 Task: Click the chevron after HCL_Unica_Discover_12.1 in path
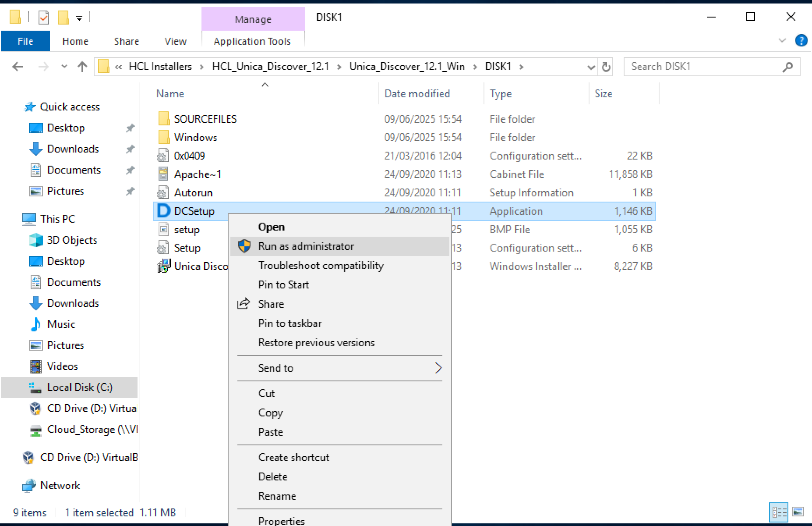[339, 67]
